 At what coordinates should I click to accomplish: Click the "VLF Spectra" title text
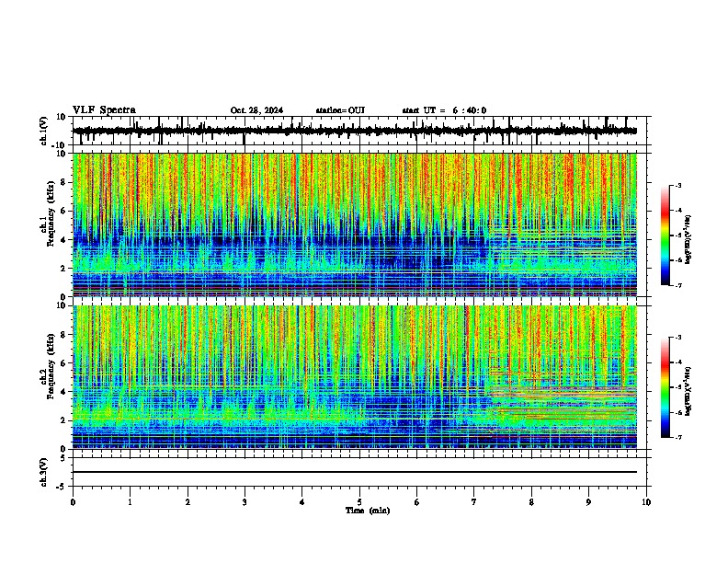(x=104, y=110)
